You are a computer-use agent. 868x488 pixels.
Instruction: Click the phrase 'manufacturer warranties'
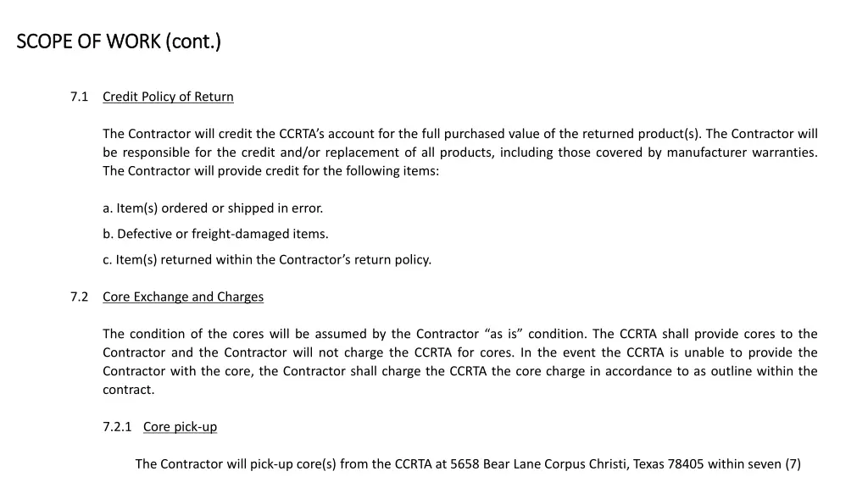pyautogui.click(x=742, y=152)
